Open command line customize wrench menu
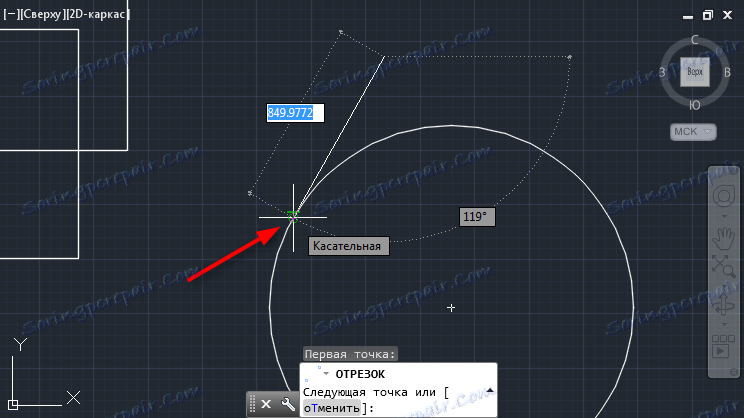744x418 pixels. (288, 404)
